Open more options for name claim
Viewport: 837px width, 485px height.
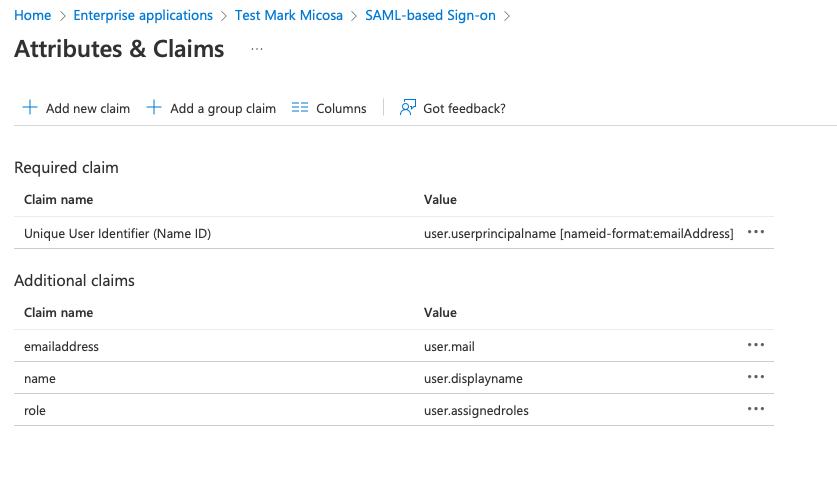[x=756, y=377]
